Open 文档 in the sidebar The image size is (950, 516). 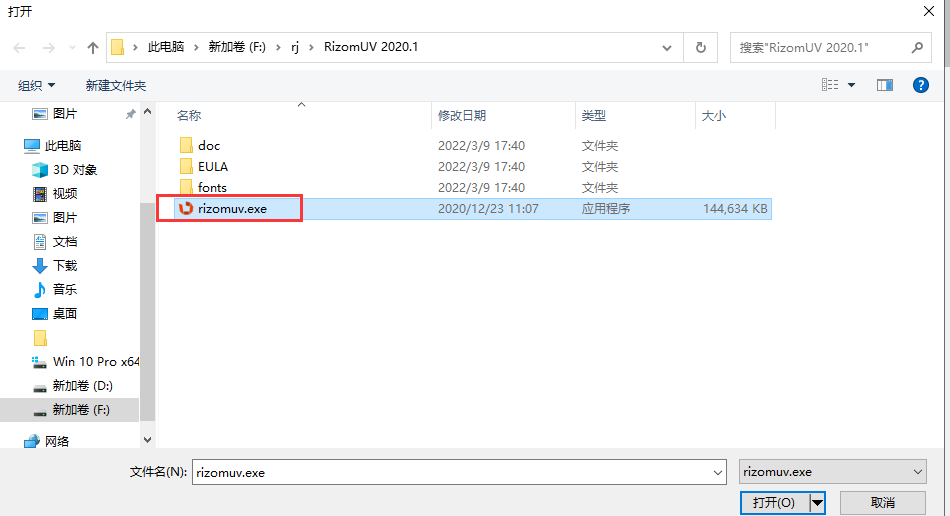(x=64, y=242)
